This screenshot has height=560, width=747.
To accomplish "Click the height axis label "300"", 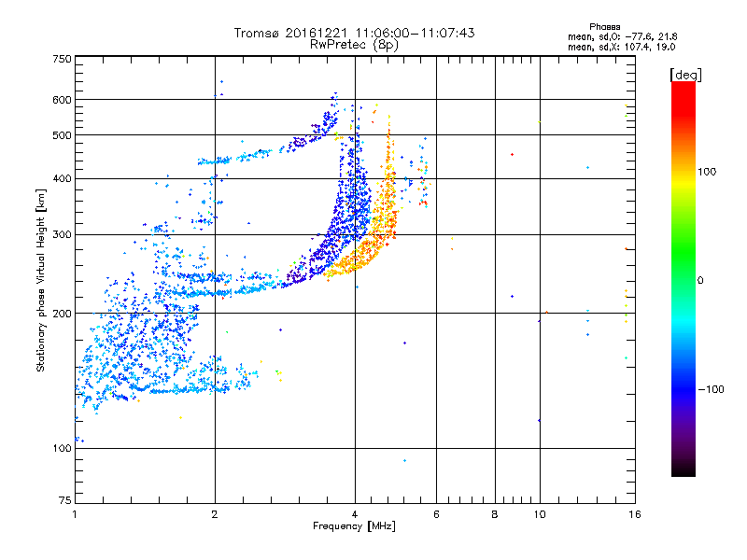I will pyautogui.click(x=62, y=235).
